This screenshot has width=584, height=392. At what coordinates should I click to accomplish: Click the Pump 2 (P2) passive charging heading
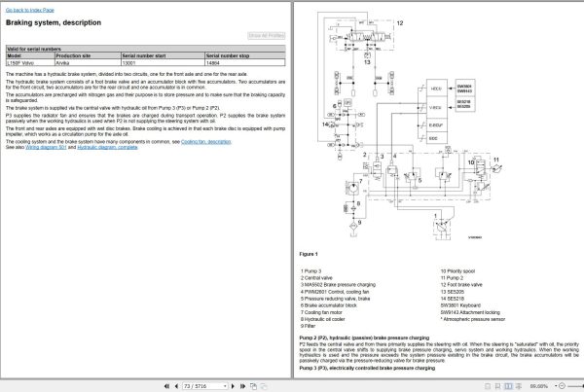[x=364, y=338]
